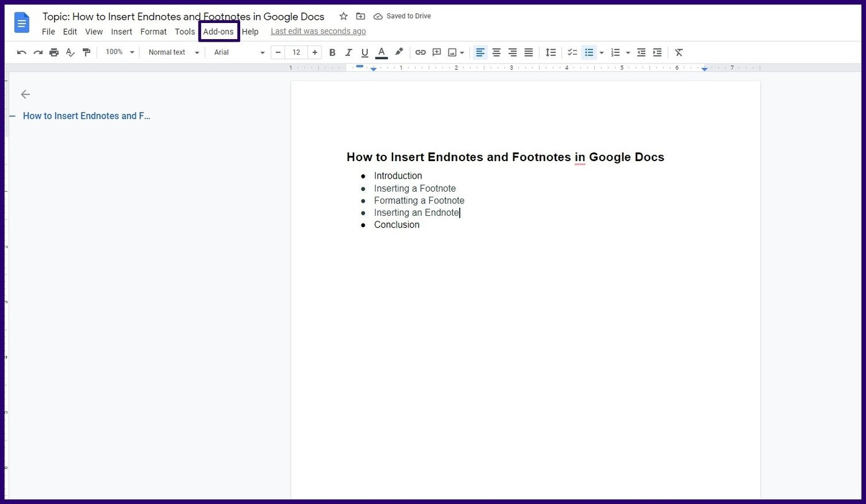866x504 pixels.
Task: Click the Undo arrow icon
Action: click(x=22, y=52)
